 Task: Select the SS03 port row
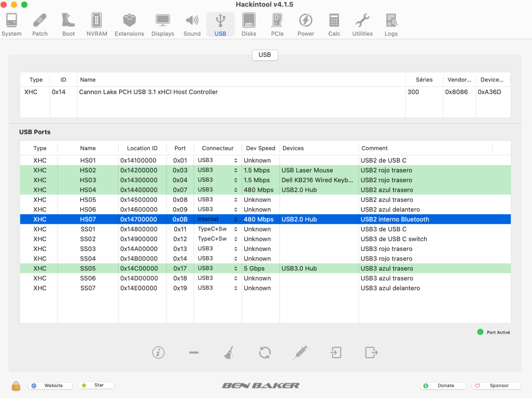tap(265, 249)
